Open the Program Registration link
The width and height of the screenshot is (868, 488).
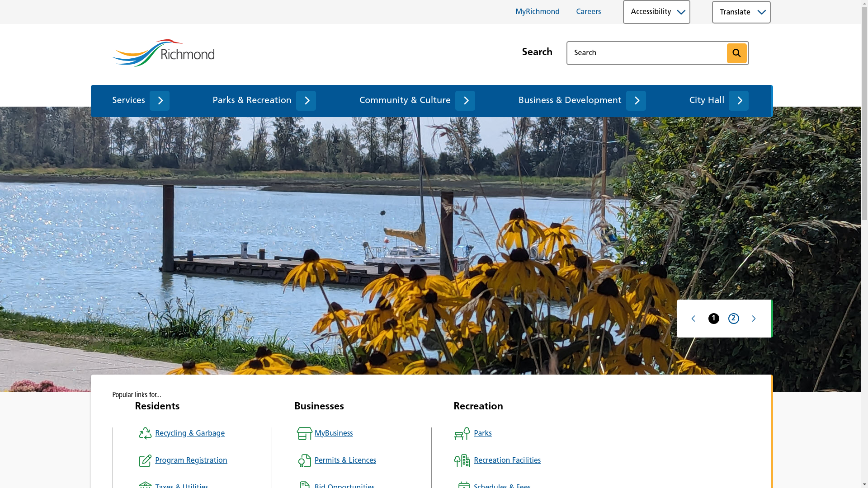191,460
